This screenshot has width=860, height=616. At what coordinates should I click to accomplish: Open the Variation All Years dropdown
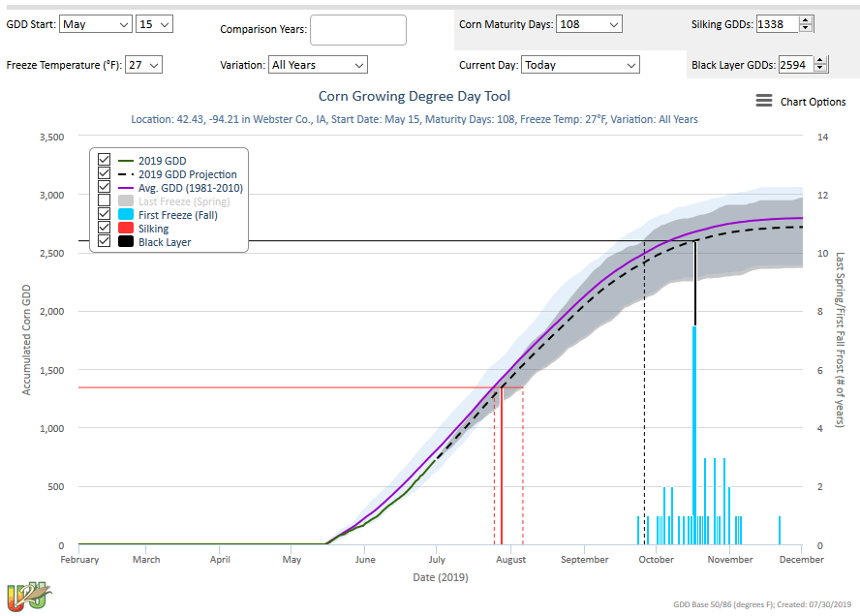tap(318, 65)
